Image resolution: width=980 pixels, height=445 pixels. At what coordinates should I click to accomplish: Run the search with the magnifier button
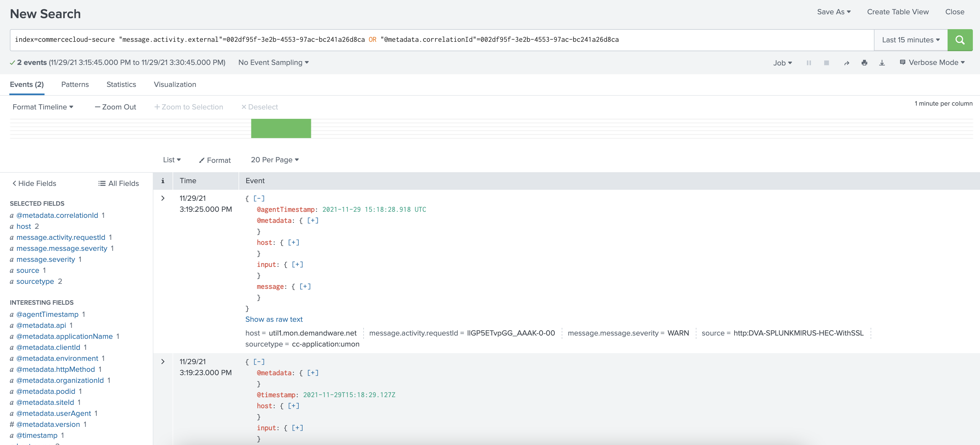(x=960, y=40)
